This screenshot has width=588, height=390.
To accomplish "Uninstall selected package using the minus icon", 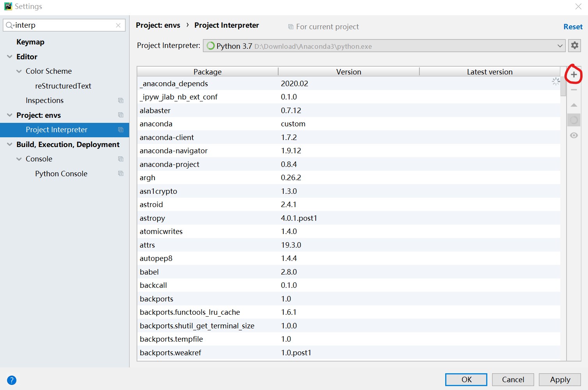I will tap(573, 89).
